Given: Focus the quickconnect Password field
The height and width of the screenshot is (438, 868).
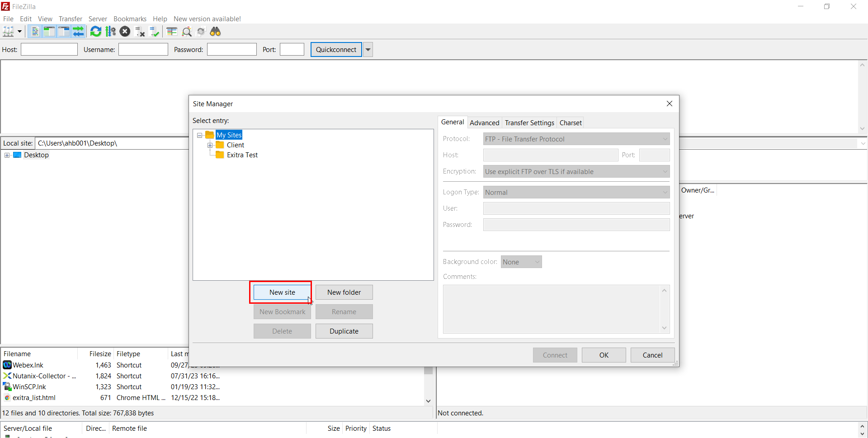Looking at the screenshot, I should [x=232, y=50].
